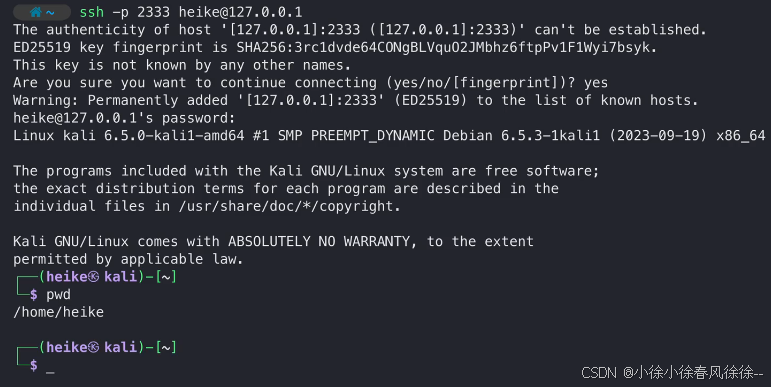Viewport: 771px width, 387px height.
Task: Click the [~] directory in the first kali prompt
Action: point(166,277)
